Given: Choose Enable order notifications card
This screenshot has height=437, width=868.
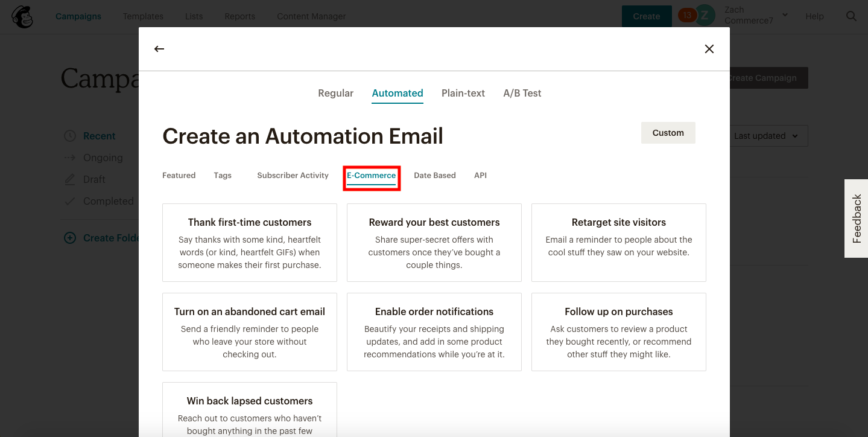Looking at the screenshot, I should coord(434,332).
